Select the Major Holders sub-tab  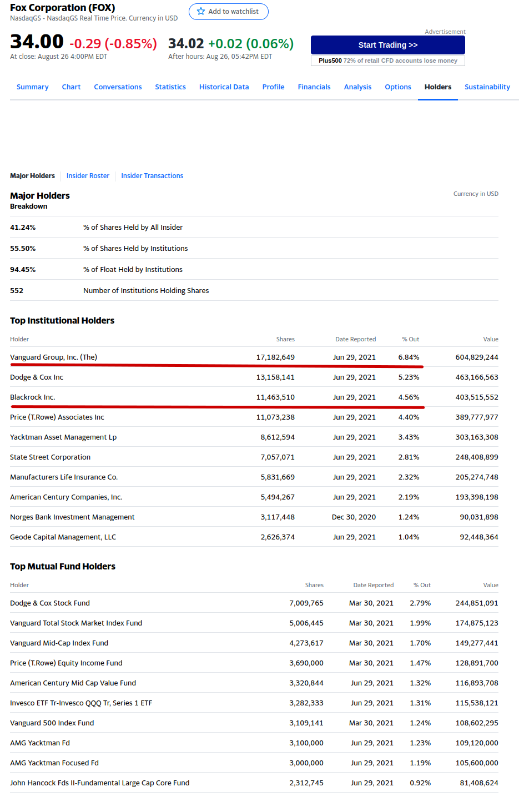click(x=32, y=176)
